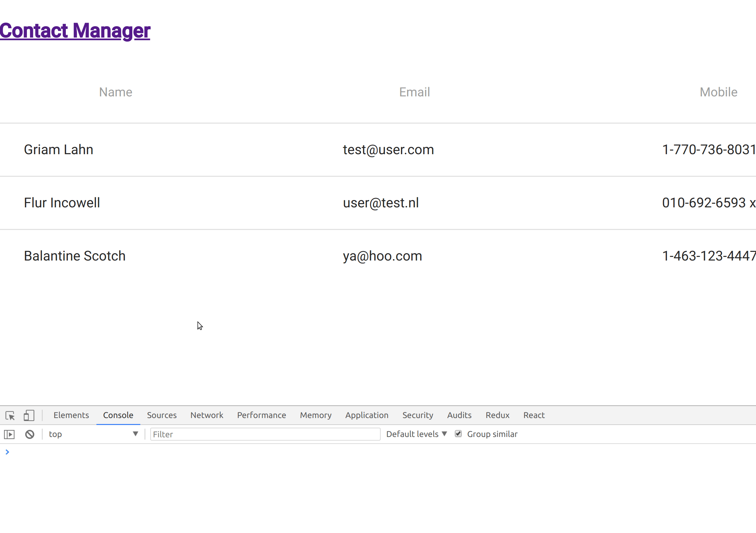The image size is (756, 533).
Task: Select the inspect element picker icon
Action: [x=10, y=415]
